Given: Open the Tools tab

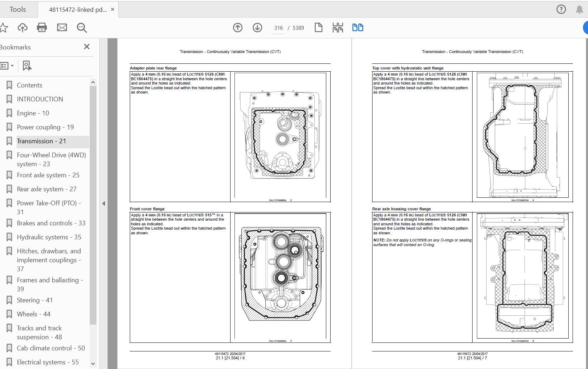Looking at the screenshot, I should click(x=18, y=10).
